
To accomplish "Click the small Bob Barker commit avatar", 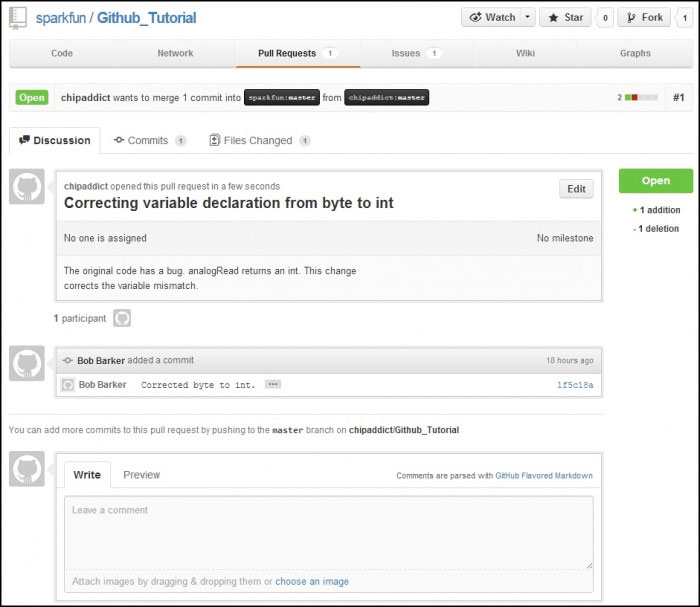I will 68,385.
